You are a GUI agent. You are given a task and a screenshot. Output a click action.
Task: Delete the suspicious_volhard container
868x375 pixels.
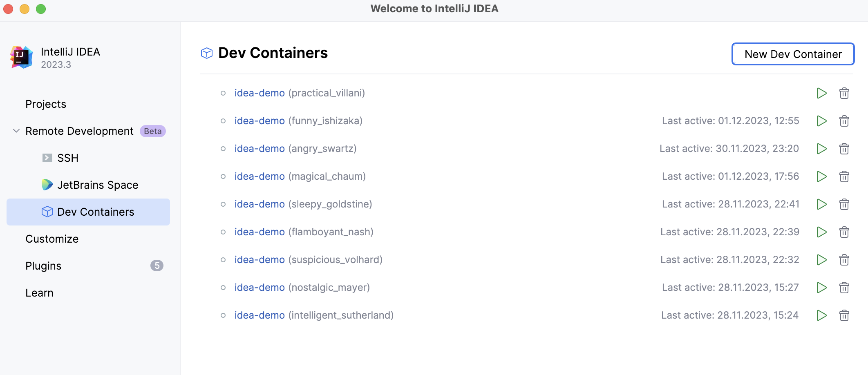click(x=844, y=260)
